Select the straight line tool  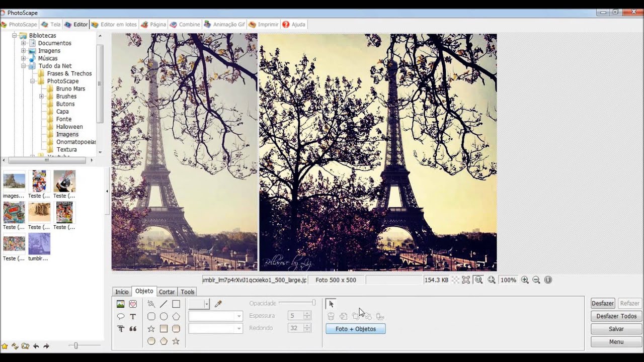click(x=164, y=304)
